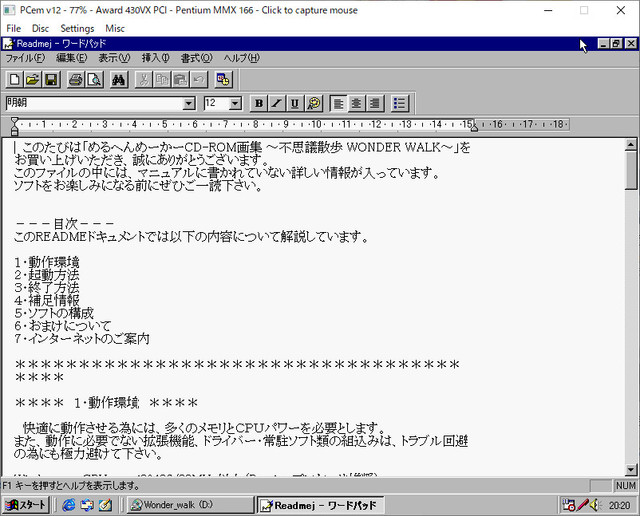Click the scroll down arrow of the document
This screenshot has height=516, width=640.
(631, 469)
